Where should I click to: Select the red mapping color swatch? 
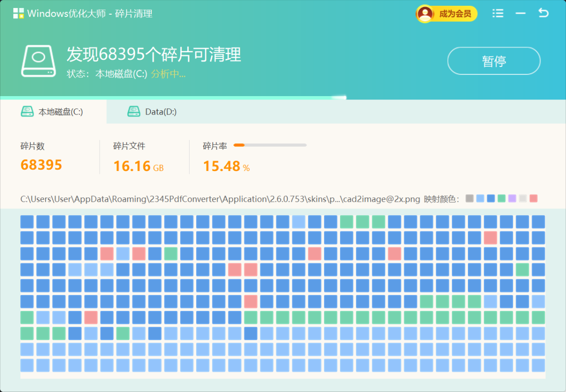click(533, 198)
